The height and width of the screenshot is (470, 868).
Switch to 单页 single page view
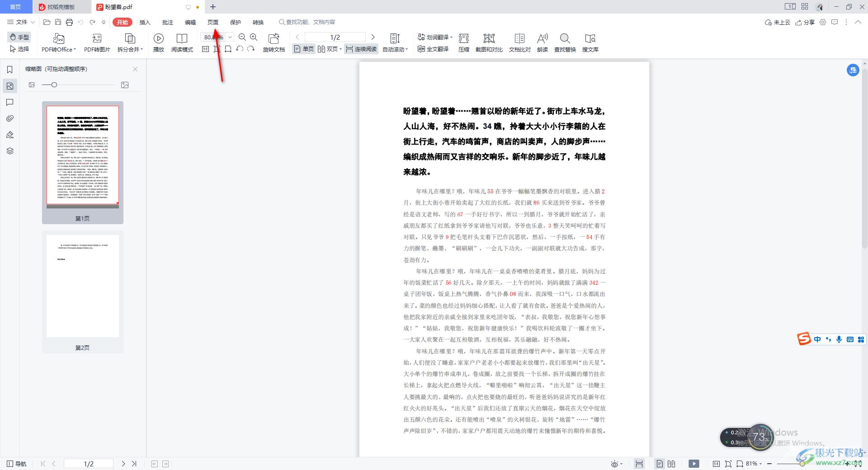point(304,49)
